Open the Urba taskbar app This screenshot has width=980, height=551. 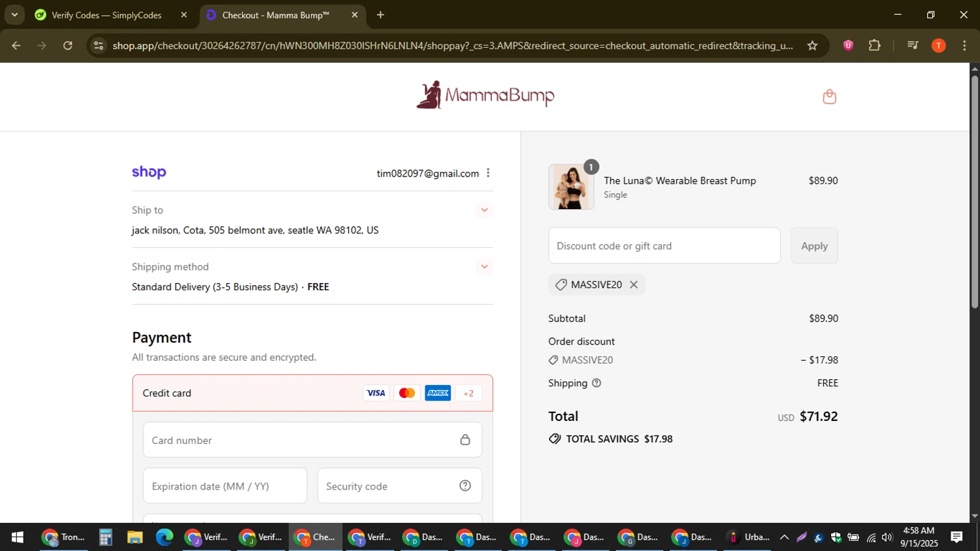pos(749,537)
